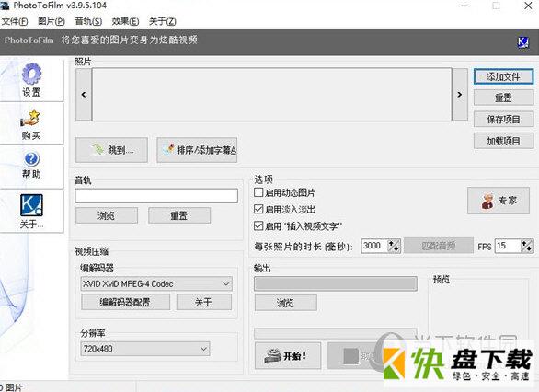Click 浏览 under the audio track field
539x392 pixels.
click(107, 215)
